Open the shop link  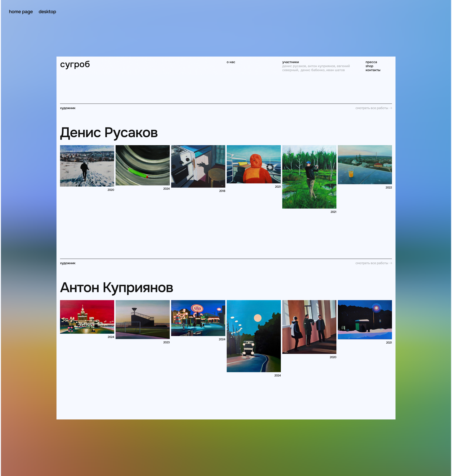[x=369, y=66]
